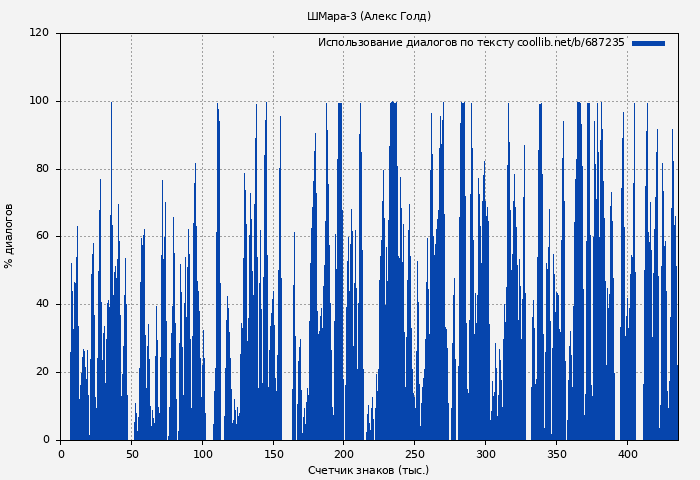Click the 0 tick on the vertical axis
Image resolution: width=700 pixels, height=480 pixels.
point(46,440)
